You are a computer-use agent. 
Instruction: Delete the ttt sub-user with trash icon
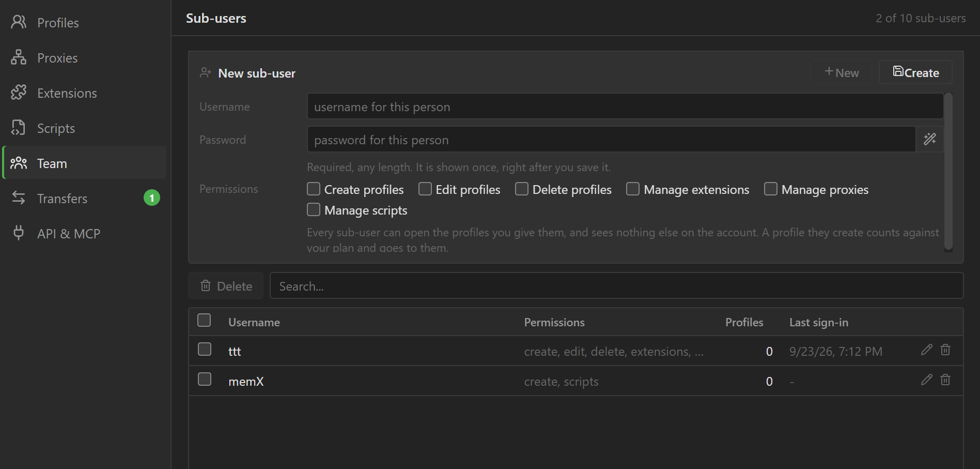tap(945, 350)
